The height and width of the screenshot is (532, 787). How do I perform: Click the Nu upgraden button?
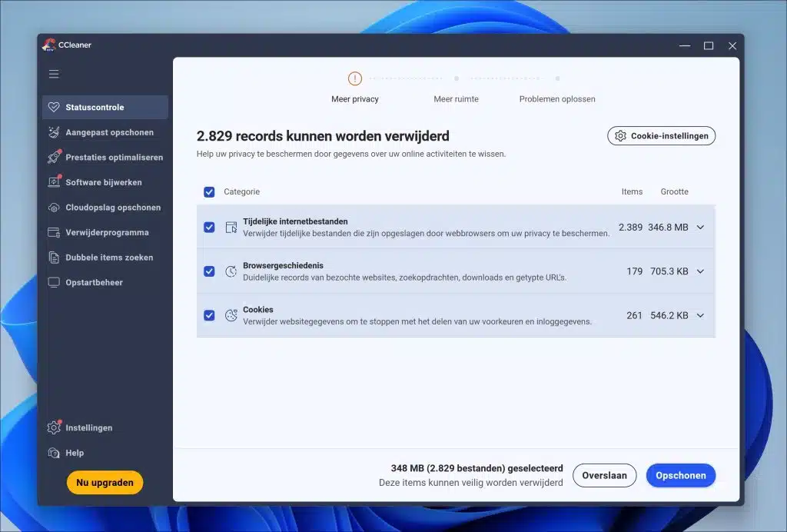click(105, 482)
